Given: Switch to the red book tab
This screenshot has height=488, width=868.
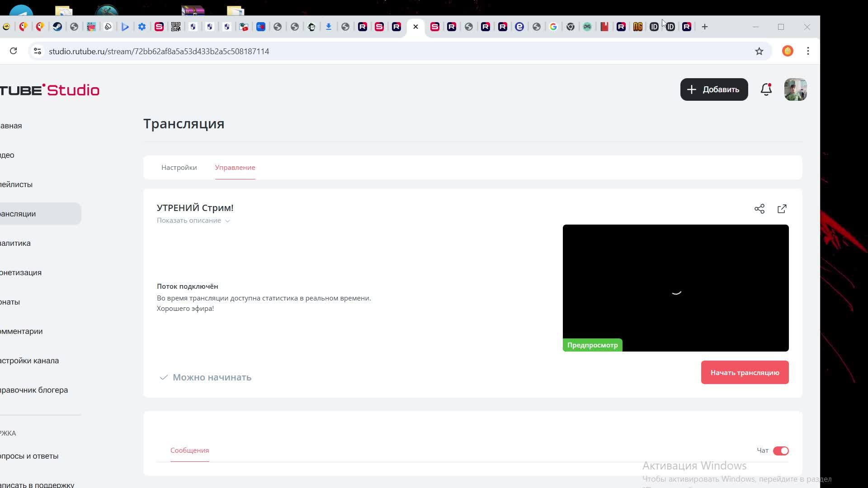Looking at the screenshot, I should coord(604,27).
